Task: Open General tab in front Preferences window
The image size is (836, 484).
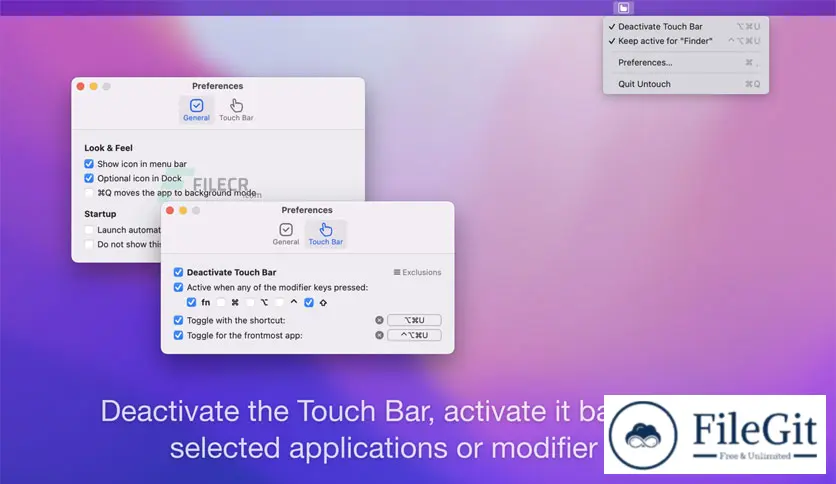Action: [286, 234]
